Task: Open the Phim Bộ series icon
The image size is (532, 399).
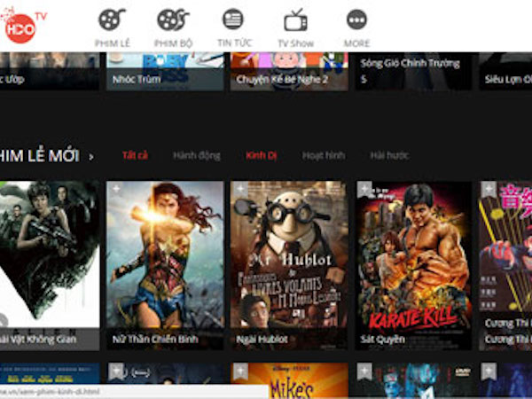Action: coord(172,20)
